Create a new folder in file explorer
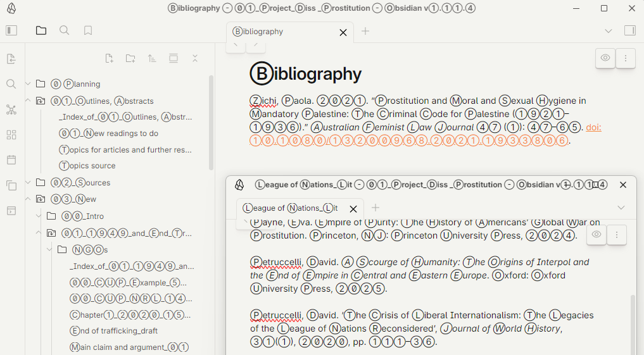The image size is (644, 355). pos(130,59)
